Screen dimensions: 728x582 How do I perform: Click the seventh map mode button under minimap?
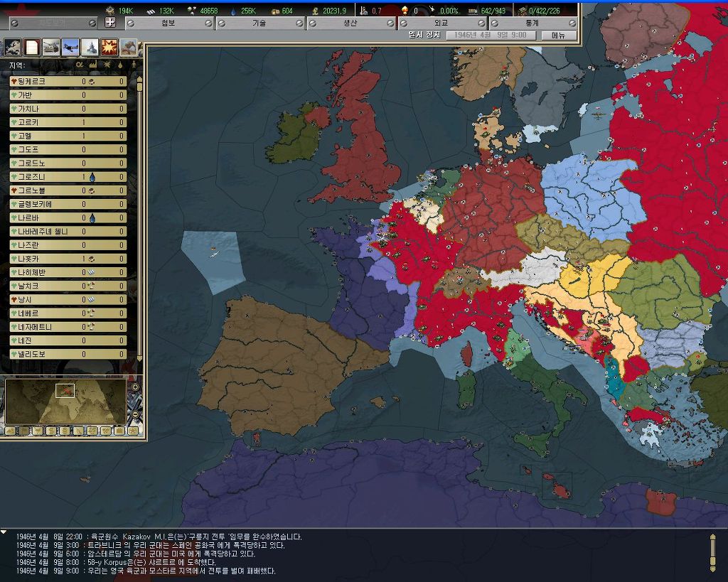[92, 431]
